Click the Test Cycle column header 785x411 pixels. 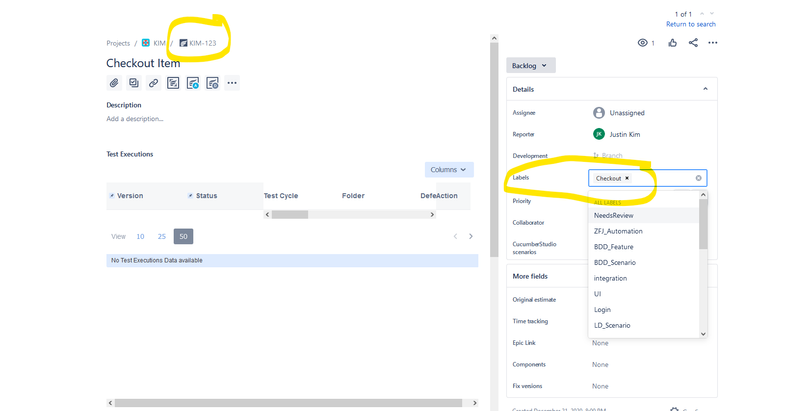click(x=281, y=196)
